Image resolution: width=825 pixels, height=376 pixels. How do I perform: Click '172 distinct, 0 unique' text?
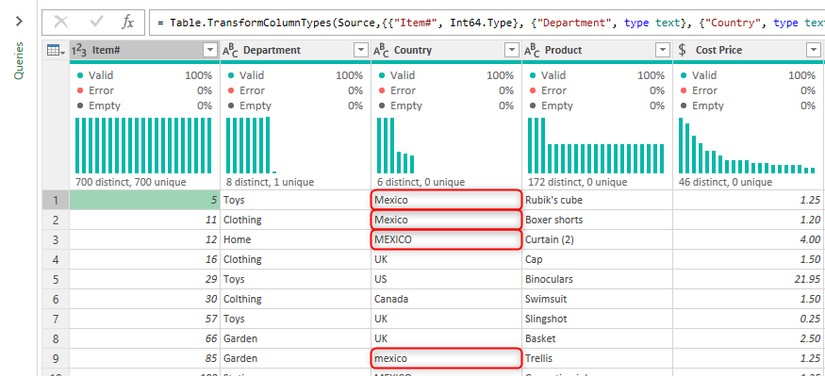pyautogui.click(x=577, y=182)
